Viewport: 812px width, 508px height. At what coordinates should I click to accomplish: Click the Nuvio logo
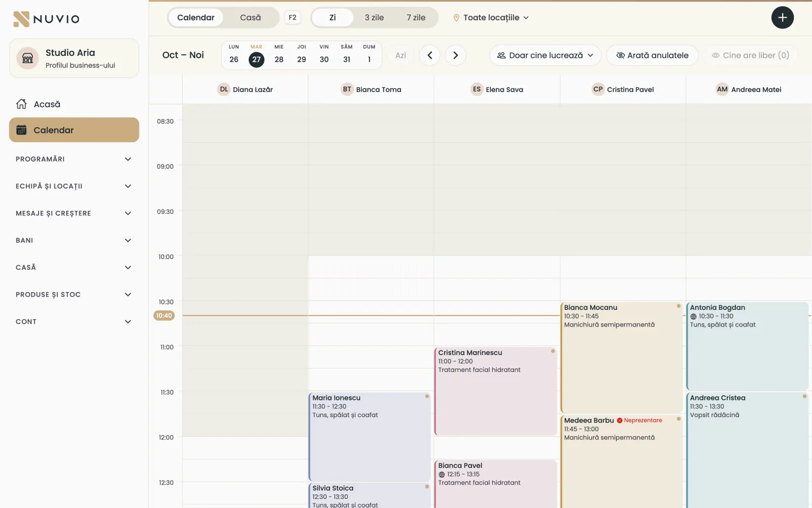[46, 19]
